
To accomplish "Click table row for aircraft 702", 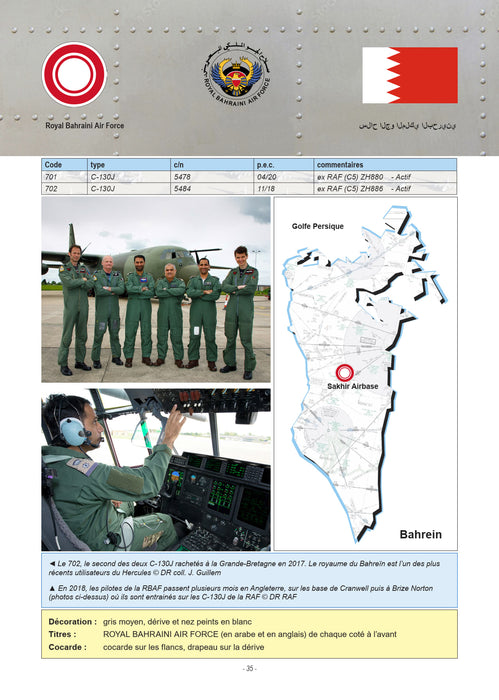I will pos(249,189).
